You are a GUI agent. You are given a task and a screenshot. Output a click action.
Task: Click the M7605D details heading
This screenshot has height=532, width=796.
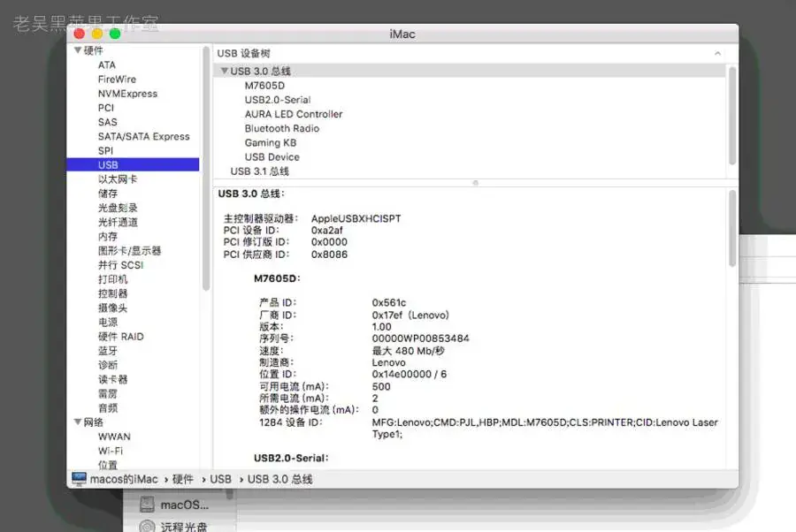tap(277, 277)
